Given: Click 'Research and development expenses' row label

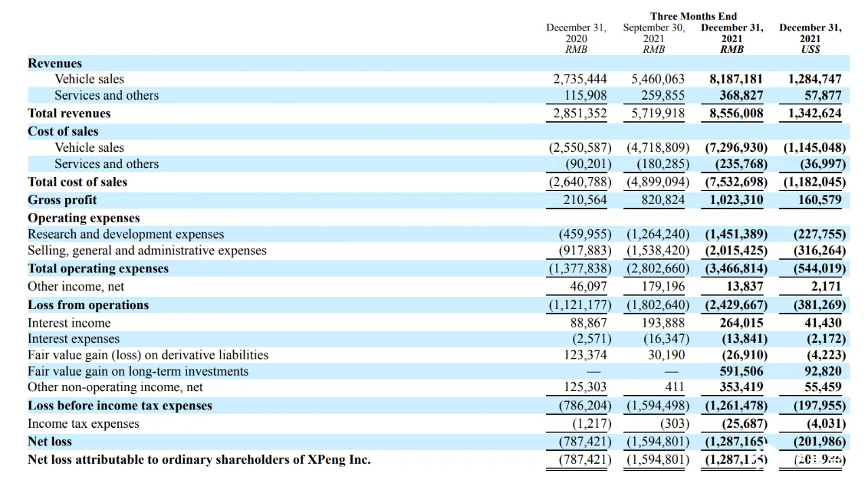Looking at the screenshot, I should 125,235.
